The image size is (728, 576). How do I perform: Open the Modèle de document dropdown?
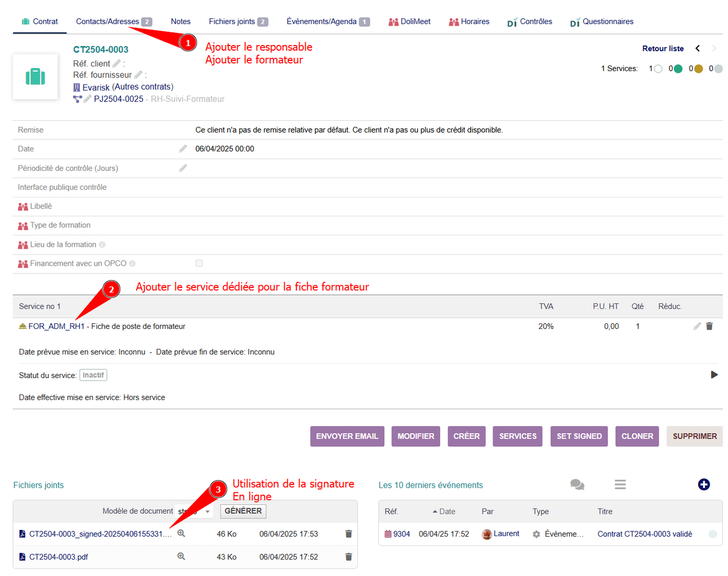point(194,511)
